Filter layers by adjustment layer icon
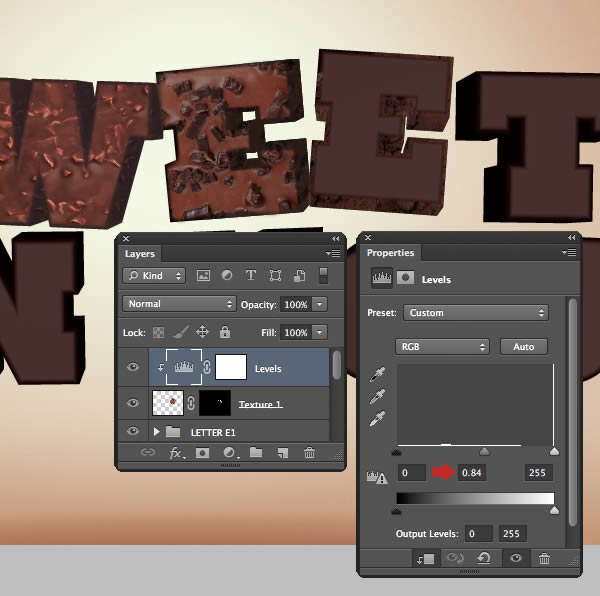600x596 pixels. click(x=227, y=275)
